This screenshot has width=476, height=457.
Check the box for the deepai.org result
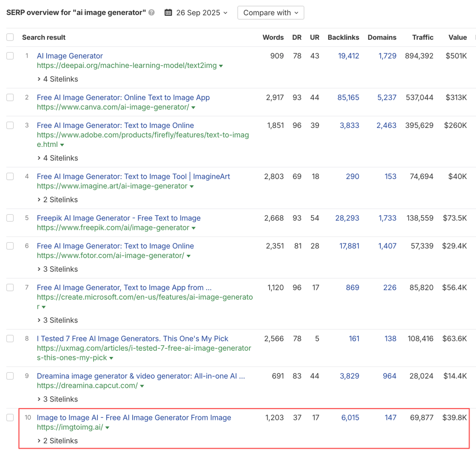pyautogui.click(x=10, y=56)
